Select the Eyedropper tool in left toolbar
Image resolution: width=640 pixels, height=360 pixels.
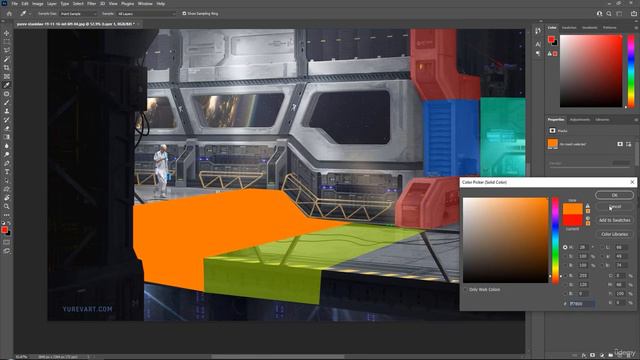pos(7,85)
